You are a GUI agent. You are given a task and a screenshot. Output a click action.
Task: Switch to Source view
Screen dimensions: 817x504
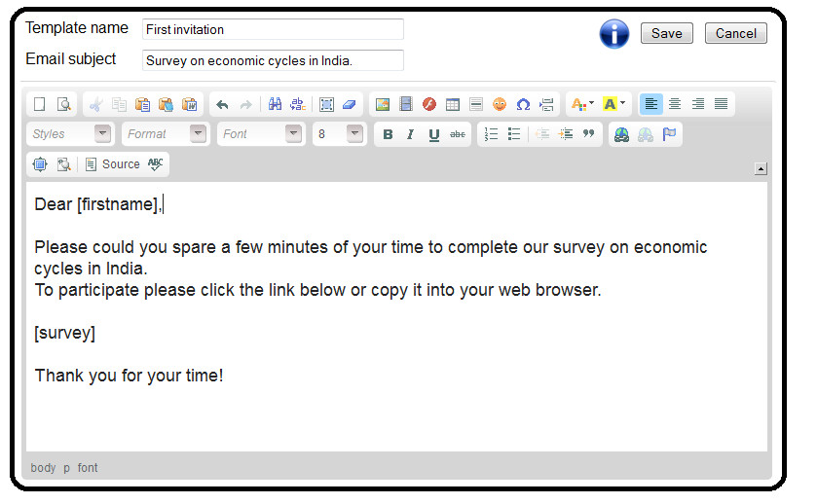pos(113,164)
